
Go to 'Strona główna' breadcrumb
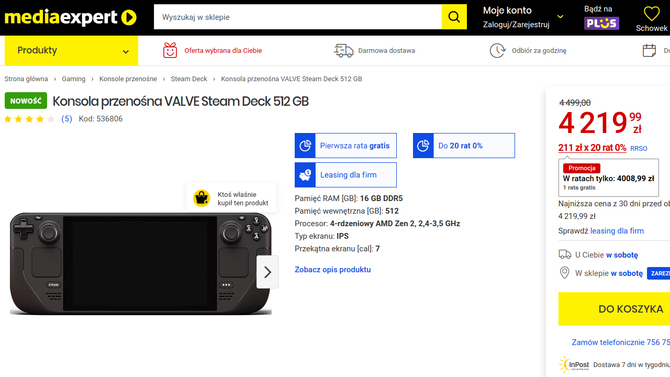click(26, 79)
